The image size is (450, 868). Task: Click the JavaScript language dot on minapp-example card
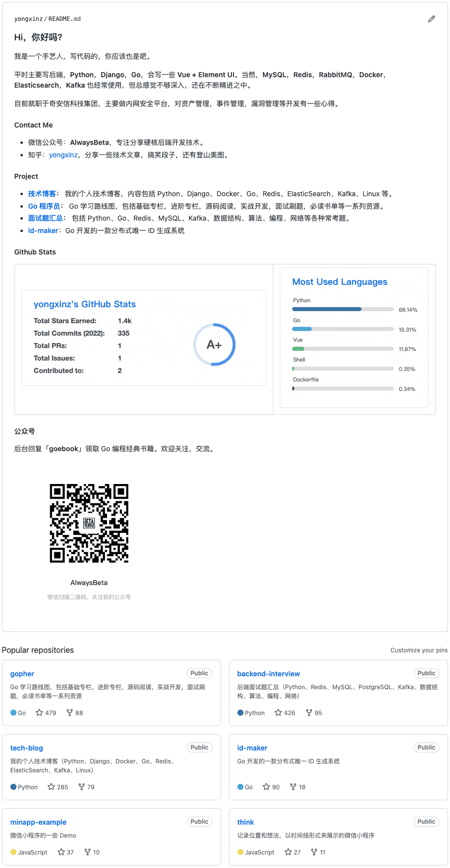click(x=13, y=852)
